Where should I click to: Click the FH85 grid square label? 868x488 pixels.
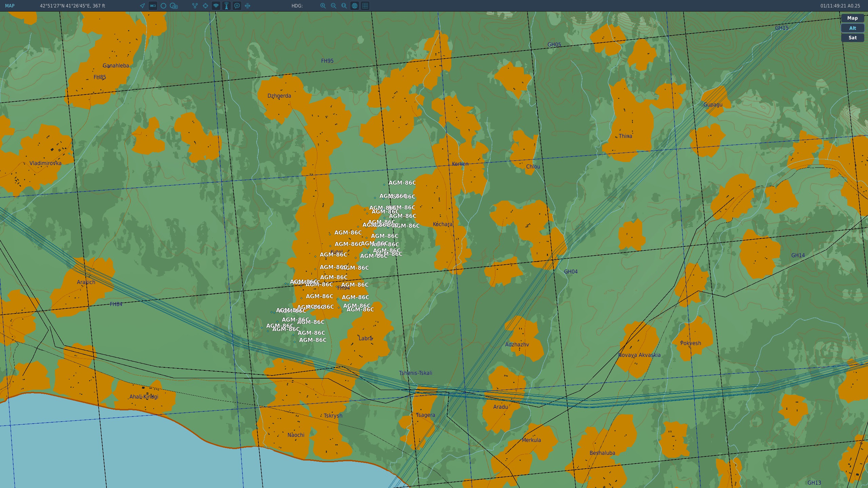(100, 77)
